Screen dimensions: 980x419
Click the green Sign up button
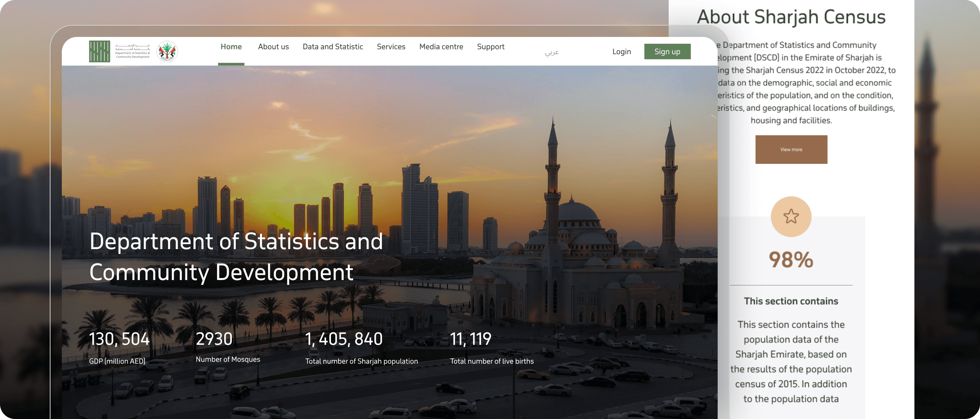[667, 52]
